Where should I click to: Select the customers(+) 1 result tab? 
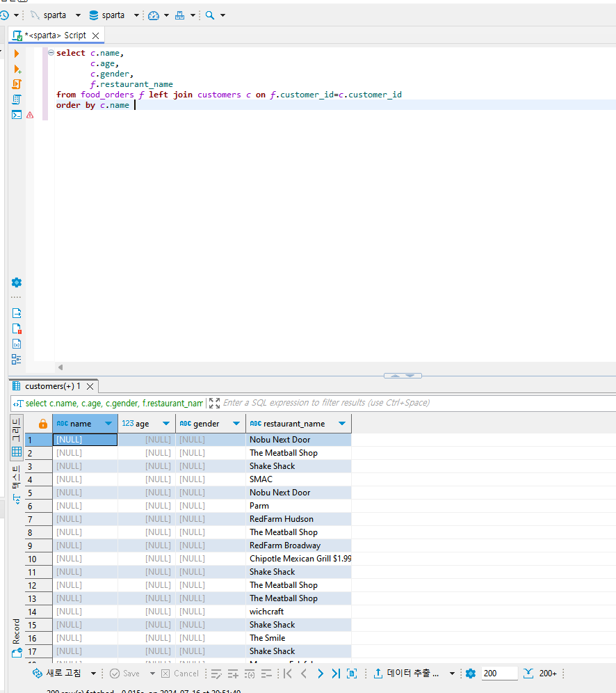pyautogui.click(x=53, y=386)
